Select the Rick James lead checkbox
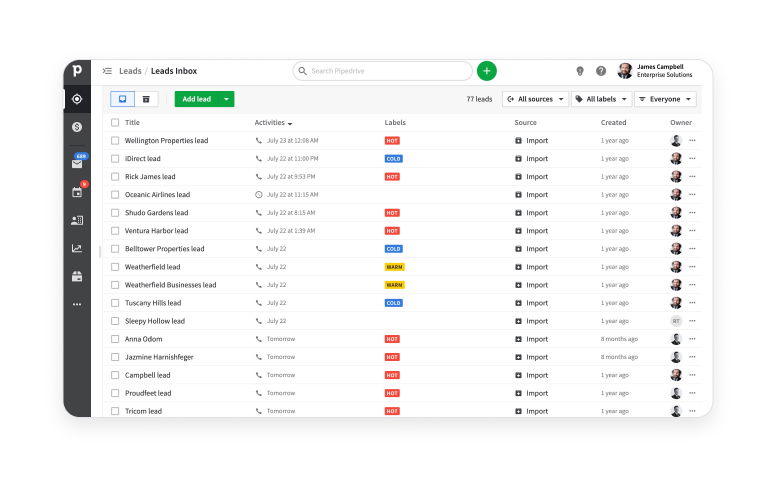 coord(115,177)
